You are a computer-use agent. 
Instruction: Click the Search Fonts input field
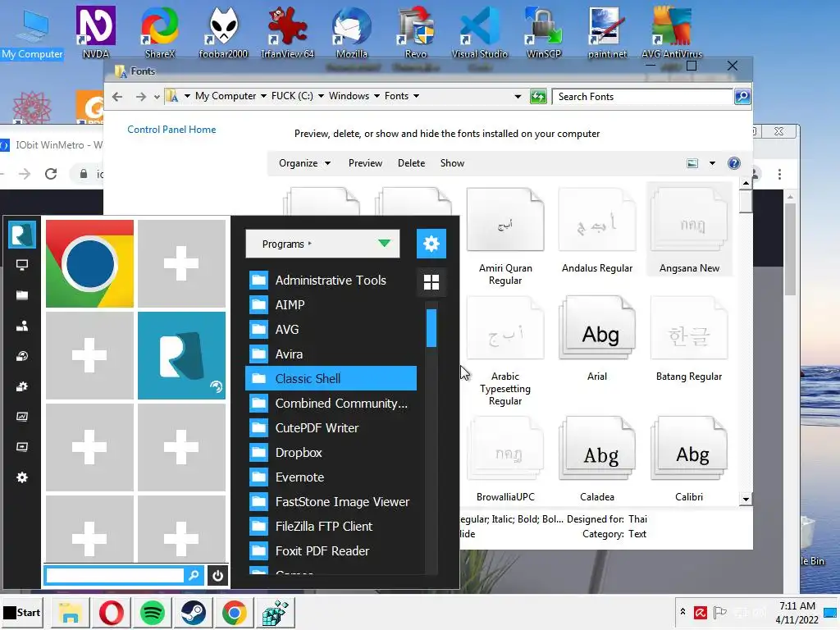[643, 97]
